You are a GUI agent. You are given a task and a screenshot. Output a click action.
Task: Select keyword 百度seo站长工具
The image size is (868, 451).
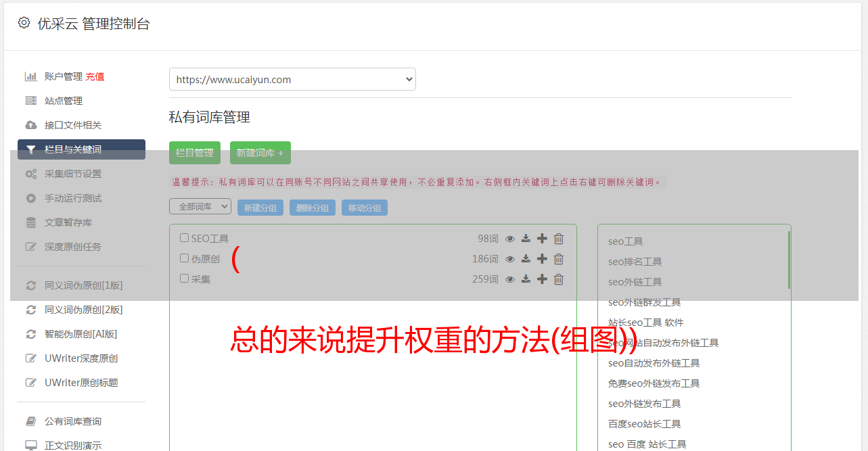coord(644,424)
